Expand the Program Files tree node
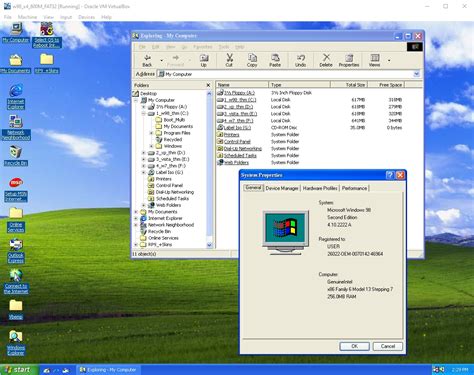 tap(151, 133)
